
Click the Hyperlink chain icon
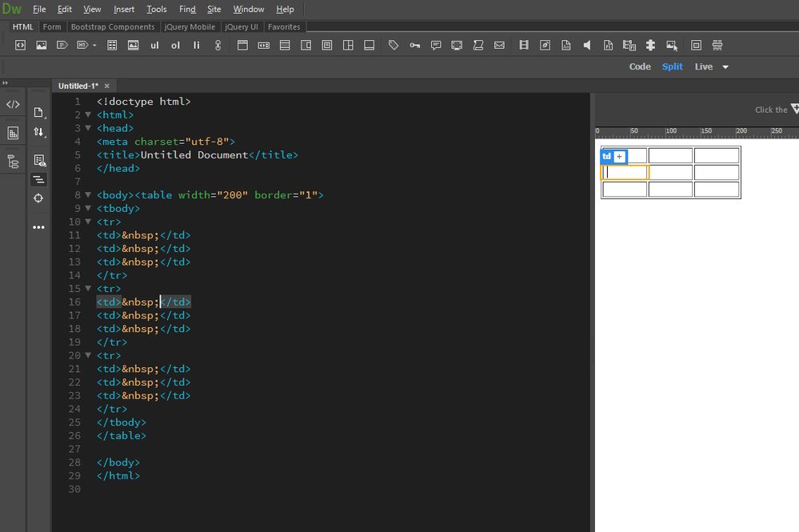[218, 46]
